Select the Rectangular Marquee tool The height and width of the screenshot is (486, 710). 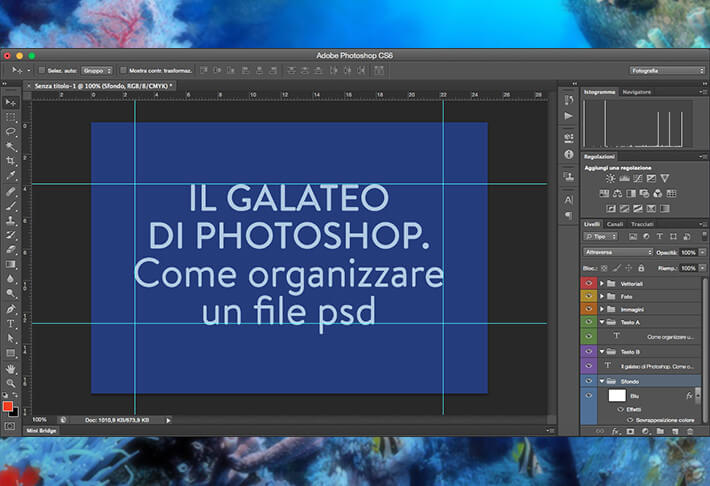click(x=11, y=117)
